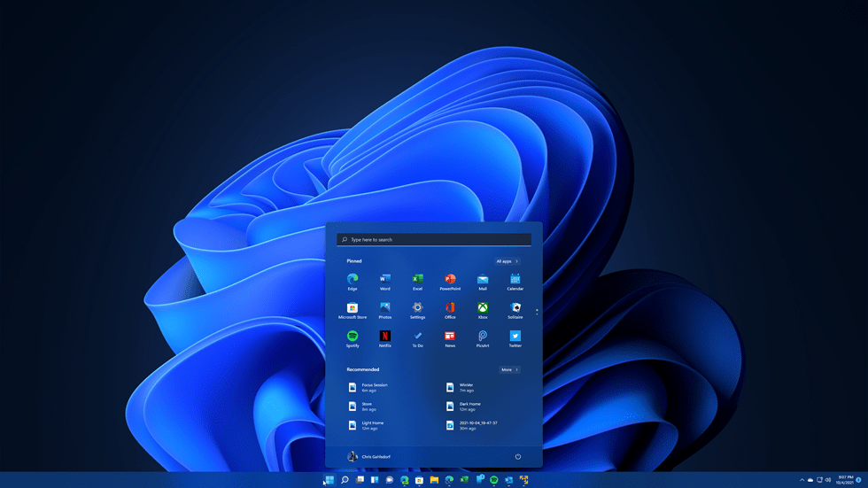The image size is (868, 488).
Task: Open volume control in the system tray
Action: pos(828,480)
